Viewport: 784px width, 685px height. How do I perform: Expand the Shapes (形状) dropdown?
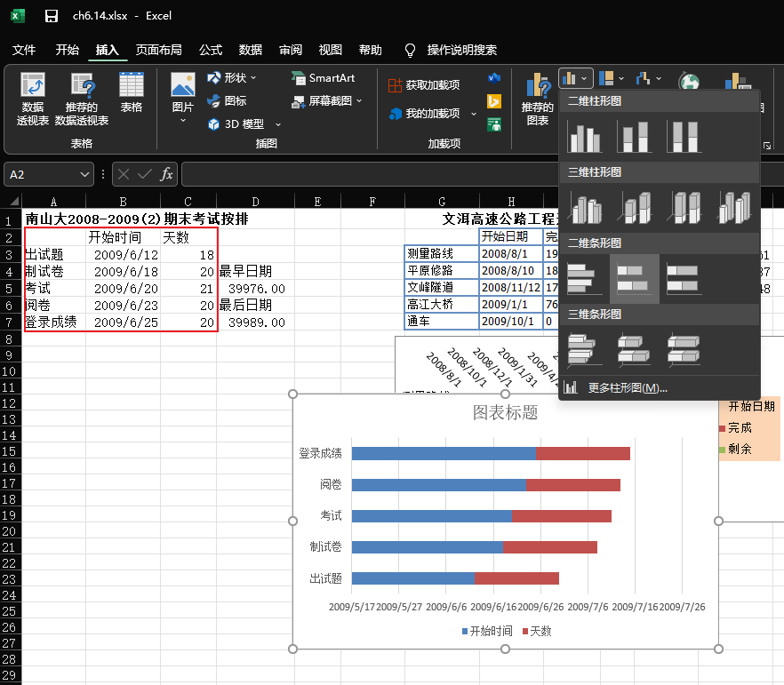(x=253, y=78)
